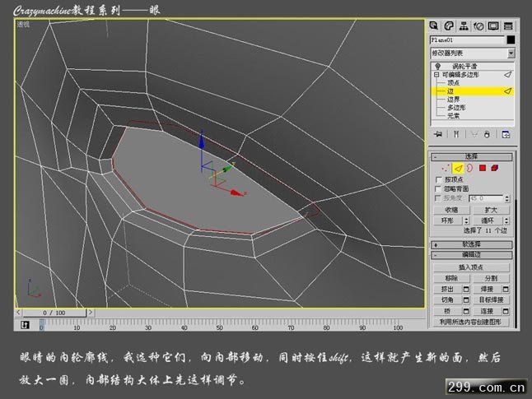532x399 pixels.
Task: Click the 移除 remove button
Action: (451, 278)
